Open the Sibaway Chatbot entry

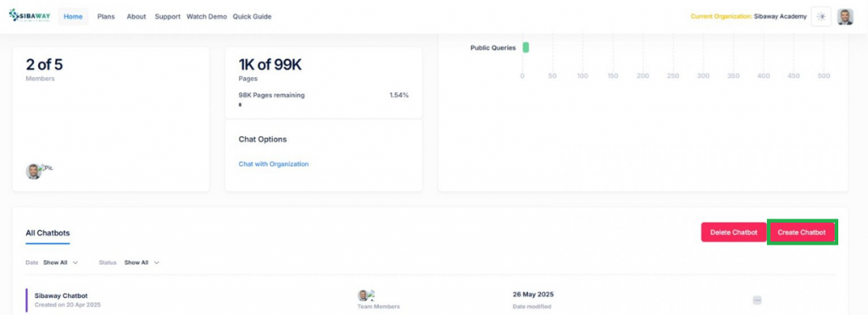click(61, 296)
